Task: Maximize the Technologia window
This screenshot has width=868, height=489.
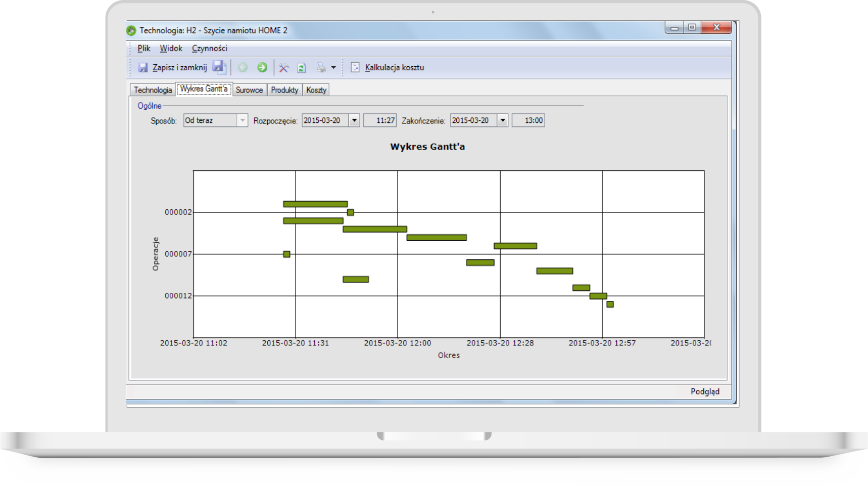Action: coord(692,28)
